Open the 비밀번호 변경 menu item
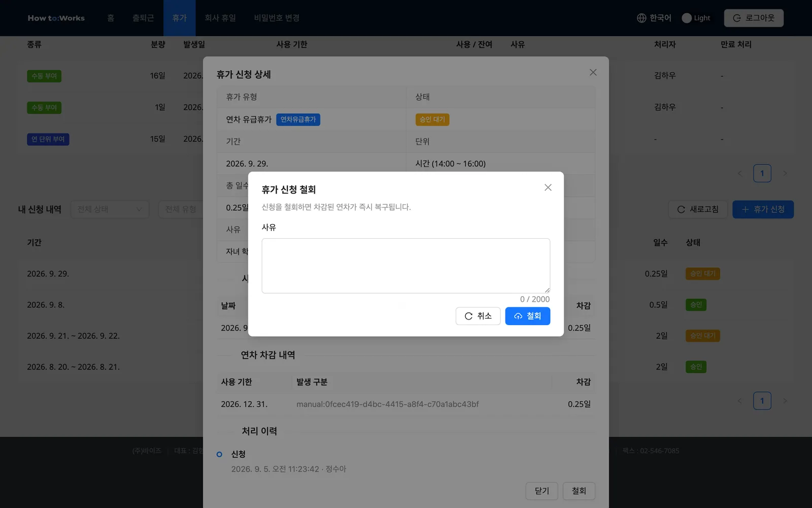Image resolution: width=812 pixels, height=508 pixels. pos(277,18)
